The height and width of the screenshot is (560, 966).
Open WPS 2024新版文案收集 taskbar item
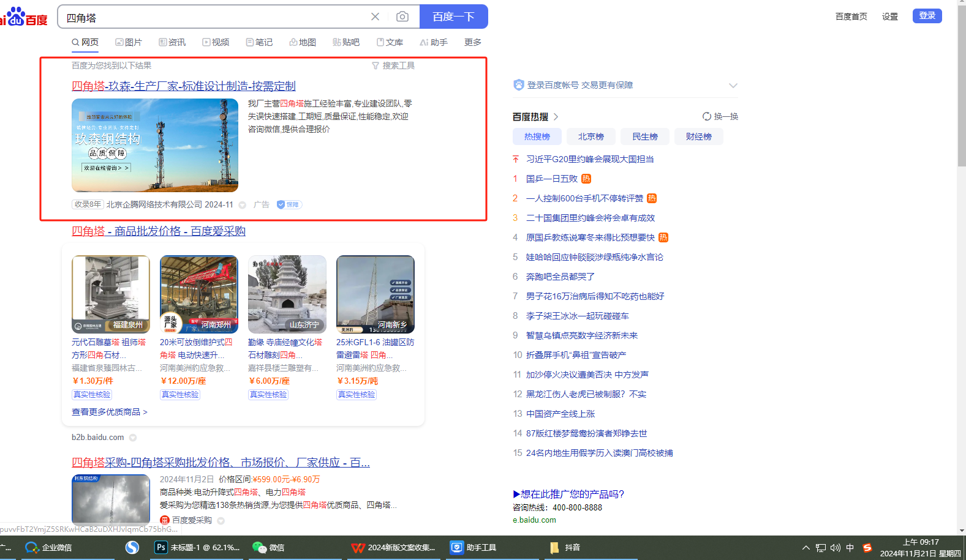(x=393, y=548)
